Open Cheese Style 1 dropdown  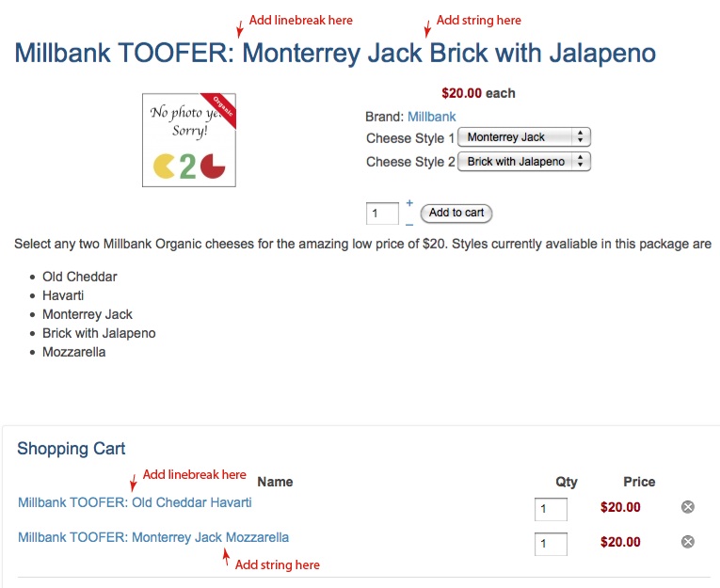pos(524,136)
